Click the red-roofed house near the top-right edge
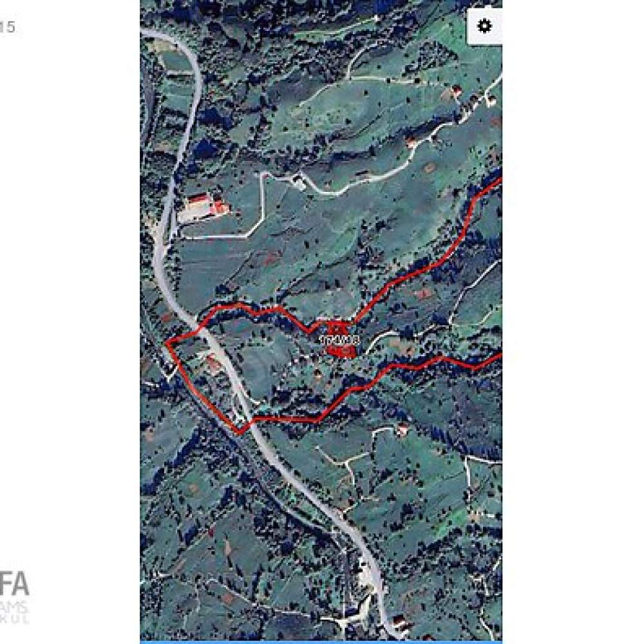Image resolution: width=644 pixels, height=644 pixels. (455, 91)
